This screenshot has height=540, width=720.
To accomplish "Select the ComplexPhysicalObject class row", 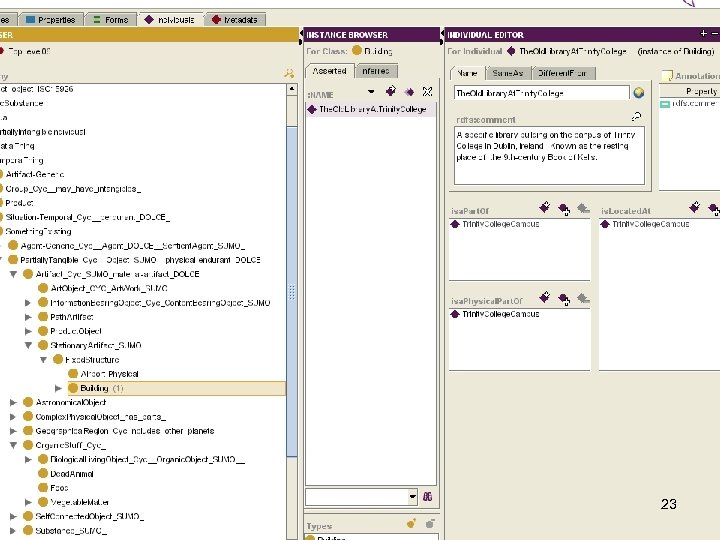I will pyautogui.click(x=101, y=417).
